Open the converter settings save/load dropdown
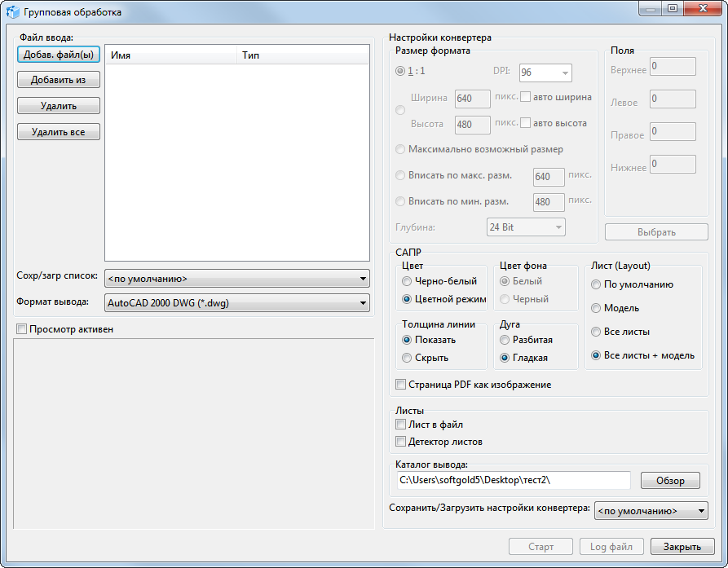 pos(651,511)
